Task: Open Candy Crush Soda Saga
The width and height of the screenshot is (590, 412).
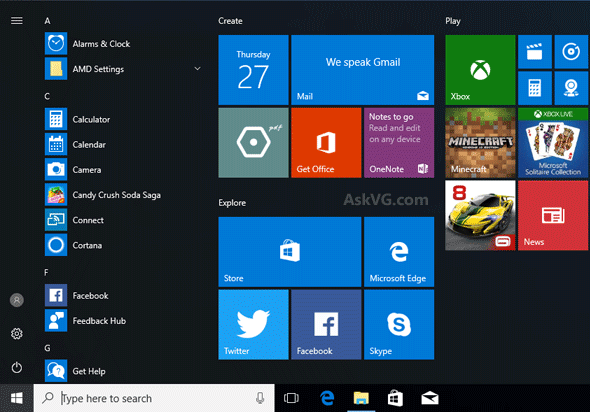Action: [x=122, y=195]
